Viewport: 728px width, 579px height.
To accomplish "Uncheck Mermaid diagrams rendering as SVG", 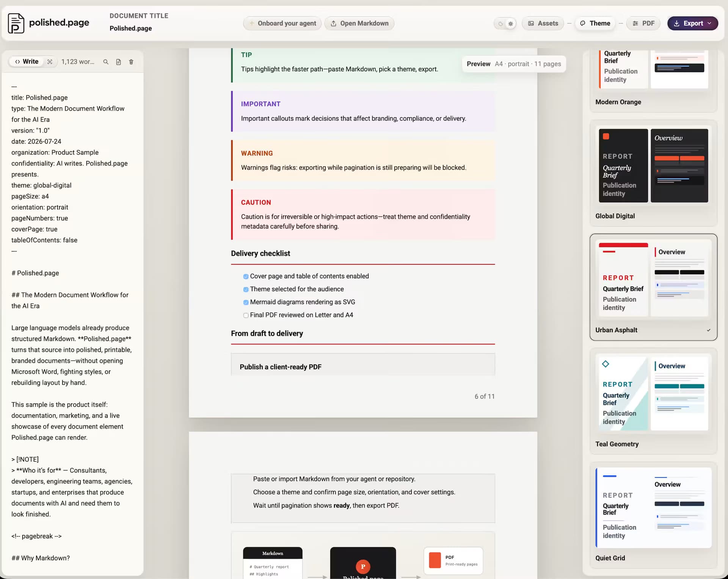I will coord(246,302).
